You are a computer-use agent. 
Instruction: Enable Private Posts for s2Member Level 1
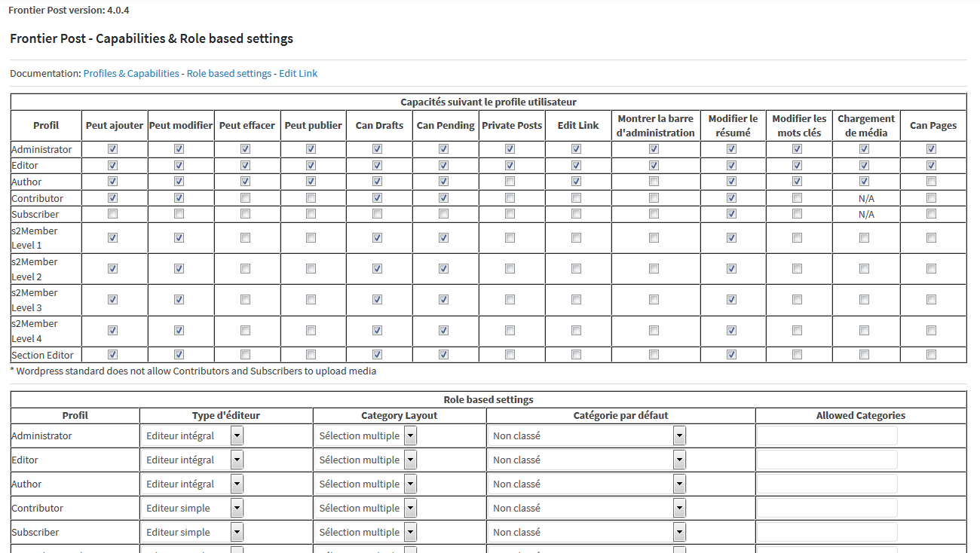510,238
